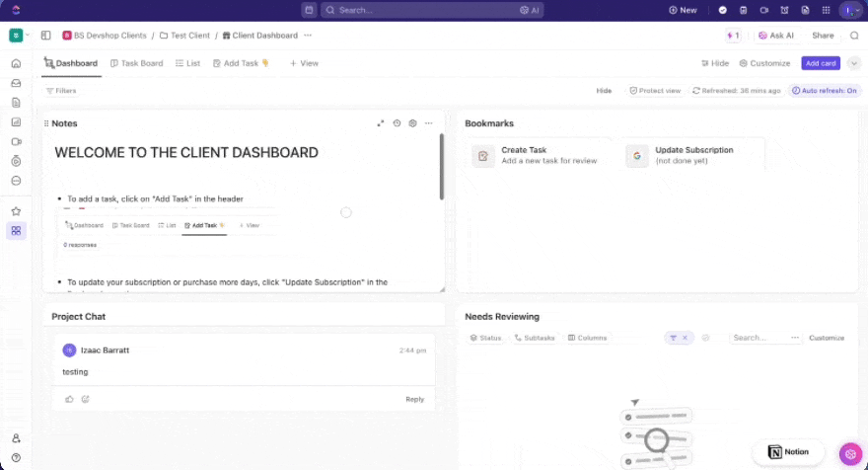Open the user avatar dropdown in top bar
Screen dimensions: 868x470
tap(851, 10)
